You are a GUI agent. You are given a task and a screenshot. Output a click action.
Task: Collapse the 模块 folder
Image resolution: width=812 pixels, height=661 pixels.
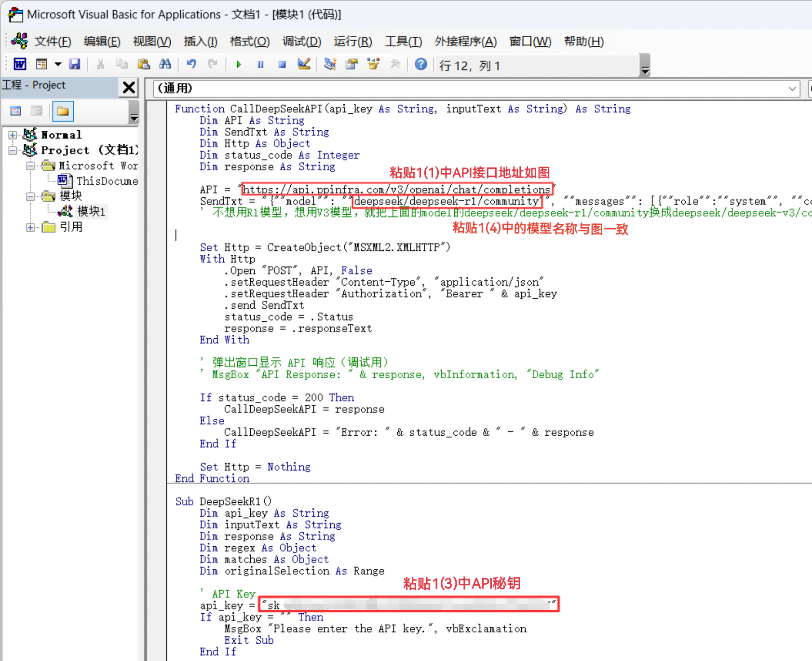(30, 196)
